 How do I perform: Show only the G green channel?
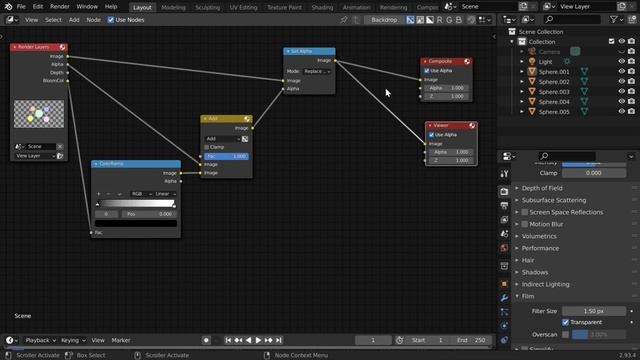(x=449, y=20)
